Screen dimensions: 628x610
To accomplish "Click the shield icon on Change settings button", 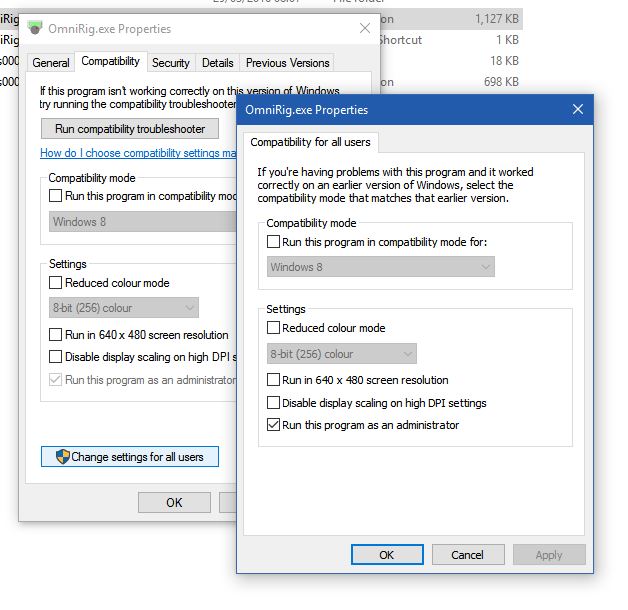I will [x=62, y=457].
